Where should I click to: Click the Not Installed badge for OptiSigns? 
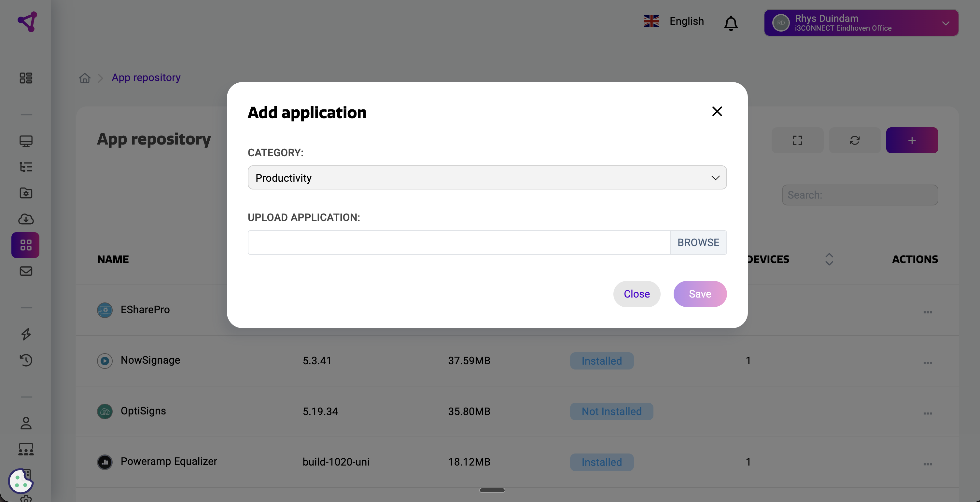coord(611,411)
